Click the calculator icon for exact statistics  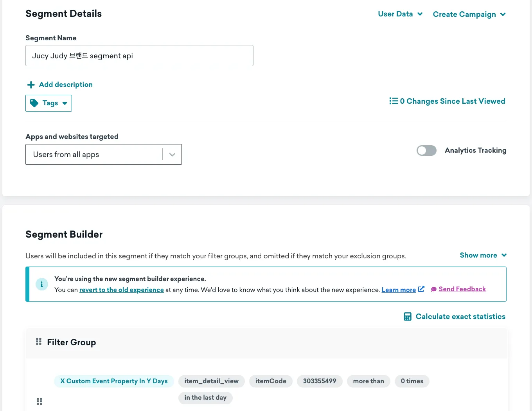tap(408, 317)
